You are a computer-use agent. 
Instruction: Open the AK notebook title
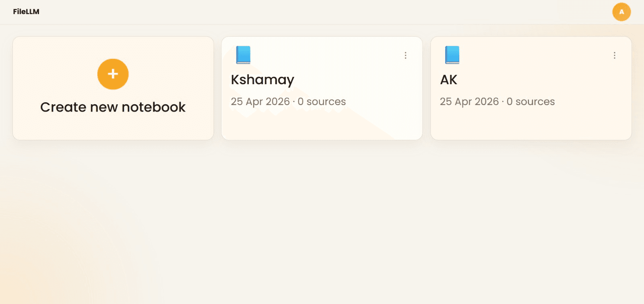click(449, 80)
